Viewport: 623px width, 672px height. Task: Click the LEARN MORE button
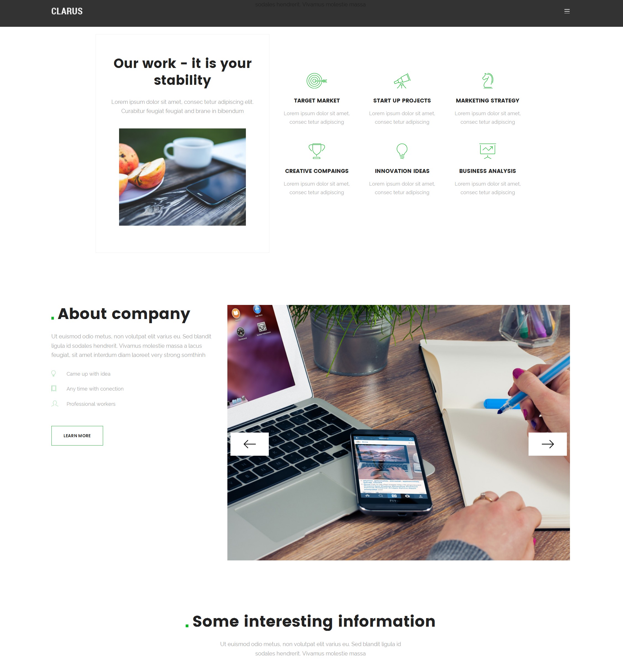point(77,435)
